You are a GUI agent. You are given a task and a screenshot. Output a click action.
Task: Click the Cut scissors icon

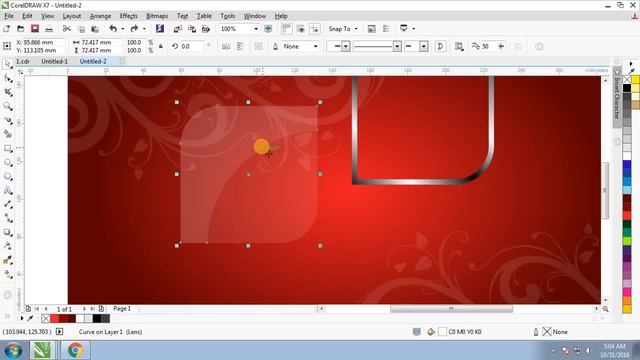(x=67, y=29)
